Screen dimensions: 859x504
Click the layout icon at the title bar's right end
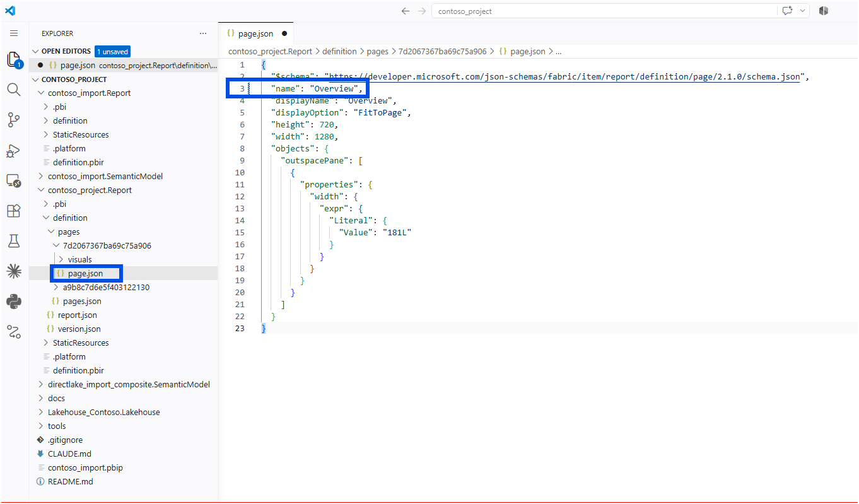824,11
